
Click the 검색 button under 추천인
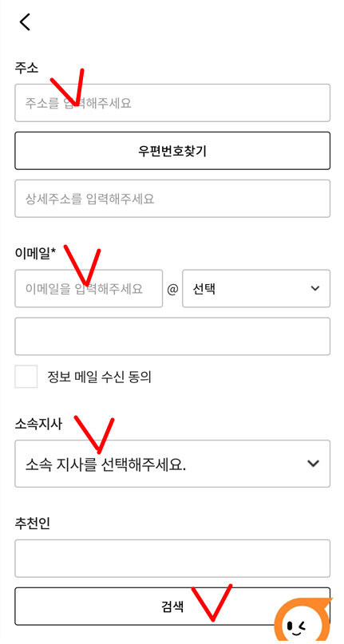172,606
